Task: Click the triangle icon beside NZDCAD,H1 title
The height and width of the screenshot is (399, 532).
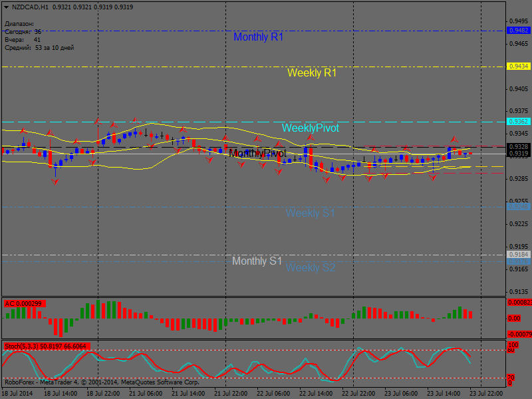Action: tap(6, 7)
